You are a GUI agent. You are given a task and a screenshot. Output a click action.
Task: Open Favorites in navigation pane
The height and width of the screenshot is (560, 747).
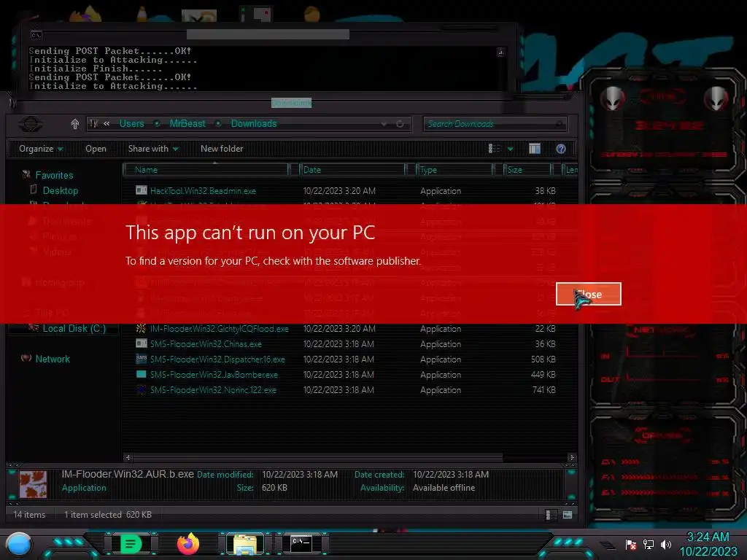54,175
